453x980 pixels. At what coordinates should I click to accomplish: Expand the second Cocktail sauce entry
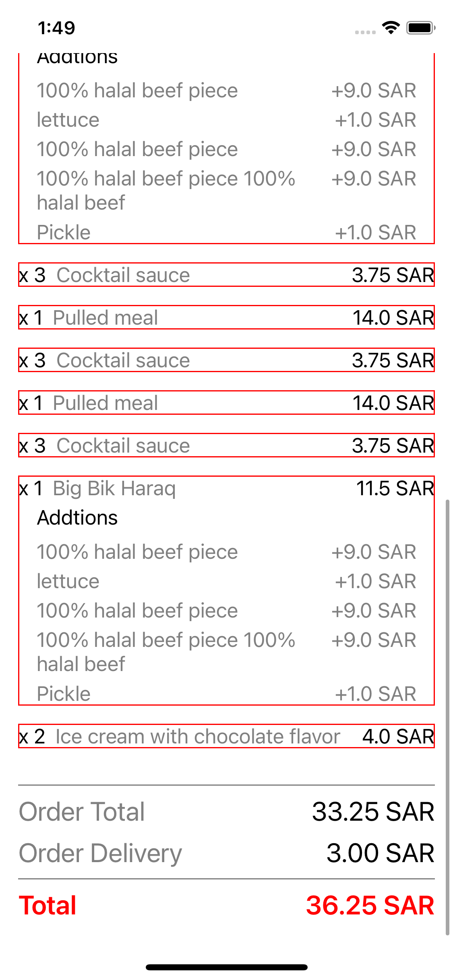(225, 360)
